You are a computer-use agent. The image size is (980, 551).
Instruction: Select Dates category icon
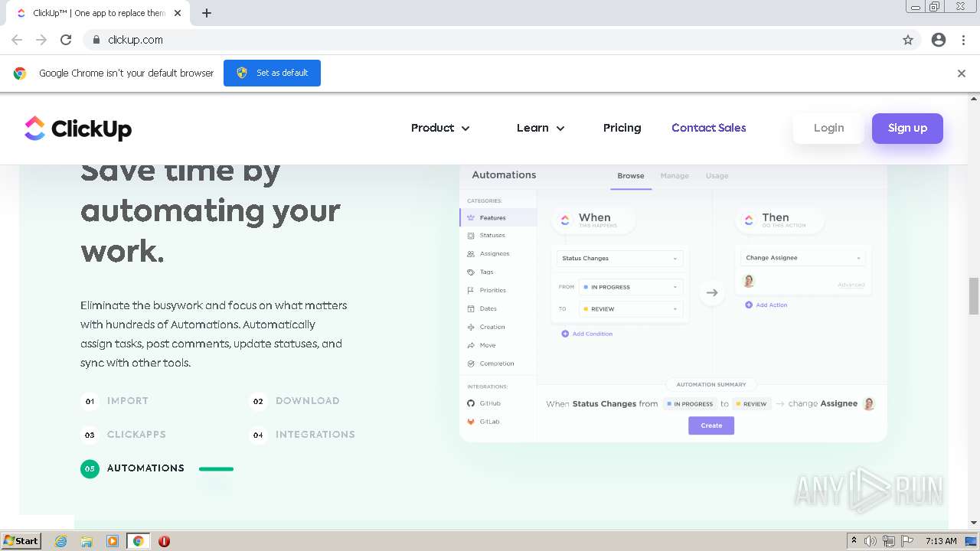pyautogui.click(x=471, y=309)
